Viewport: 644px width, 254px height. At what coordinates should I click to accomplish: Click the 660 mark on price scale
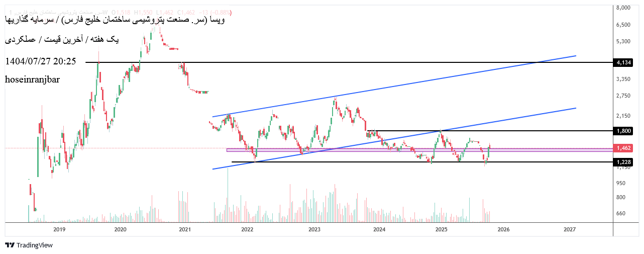[x=620, y=213]
